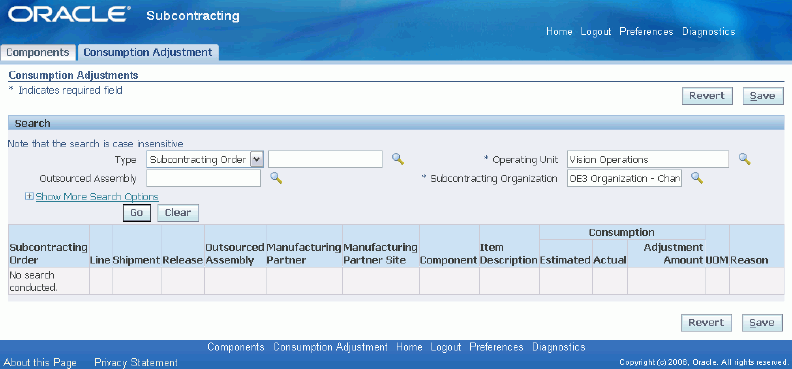The image size is (792, 369).
Task: Switch to the Components tab
Action: 38,52
